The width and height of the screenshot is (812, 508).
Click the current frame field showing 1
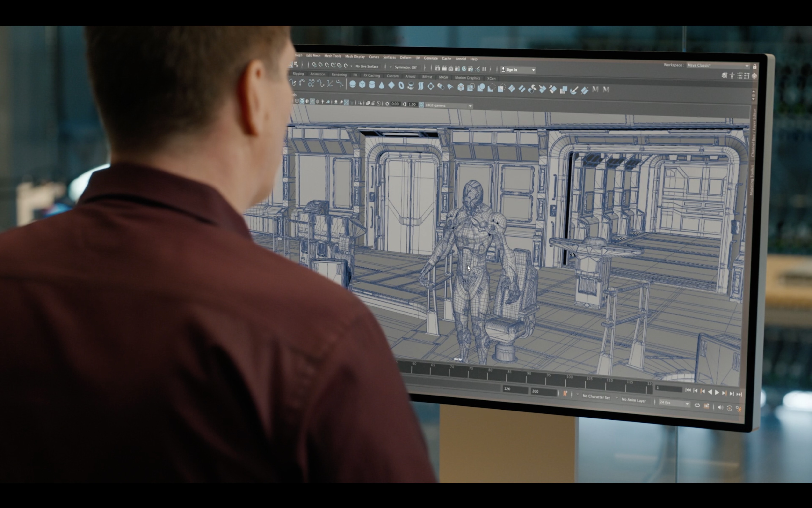(x=668, y=388)
